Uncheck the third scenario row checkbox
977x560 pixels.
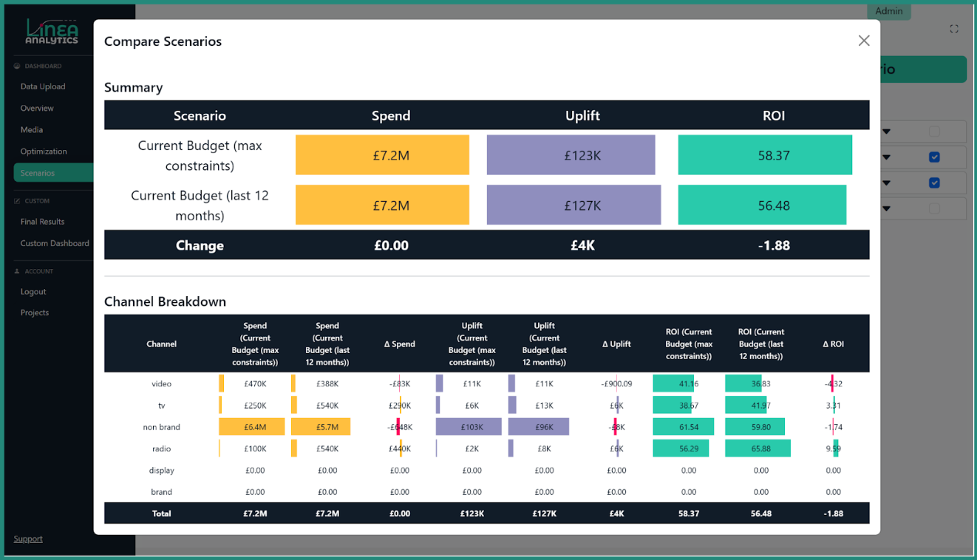tap(934, 182)
